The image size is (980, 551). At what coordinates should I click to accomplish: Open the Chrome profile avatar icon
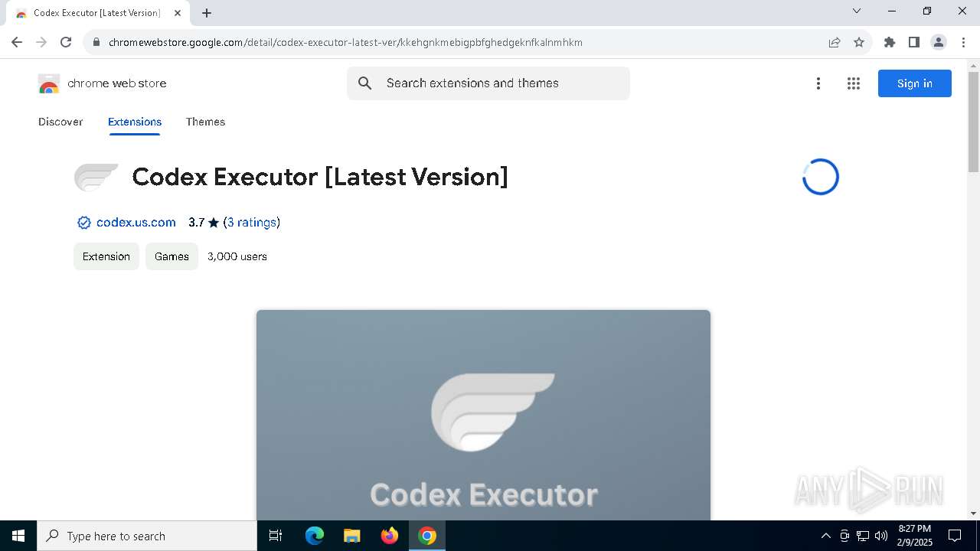(939, 42)
